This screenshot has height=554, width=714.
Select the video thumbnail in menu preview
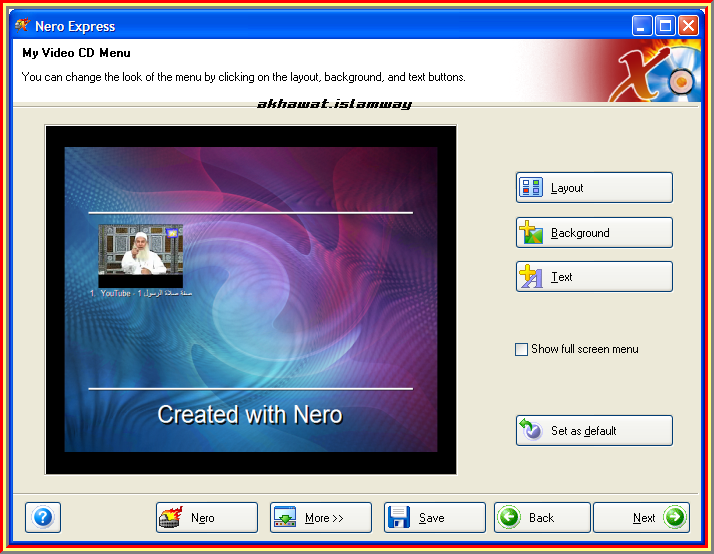click(141, 255)
